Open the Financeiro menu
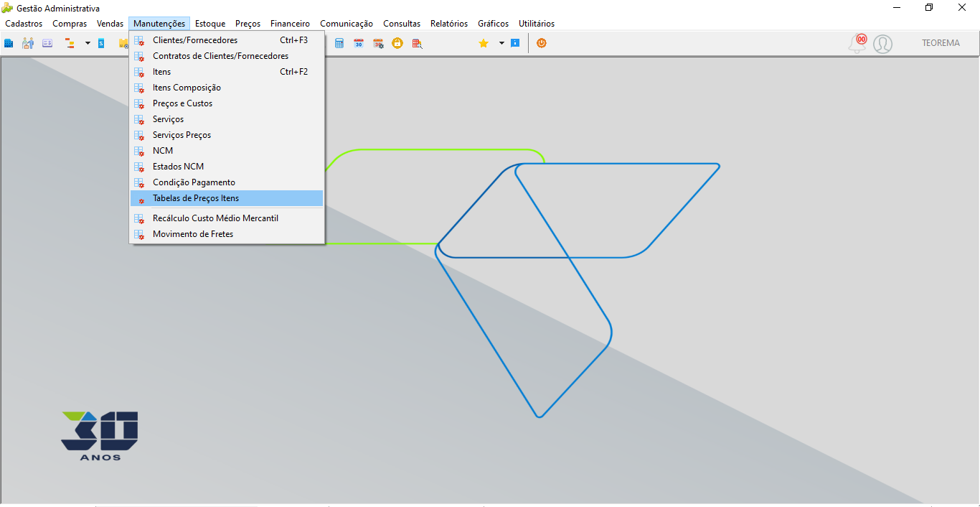Viewport: 980px width, 507px height. click(290, 24)
